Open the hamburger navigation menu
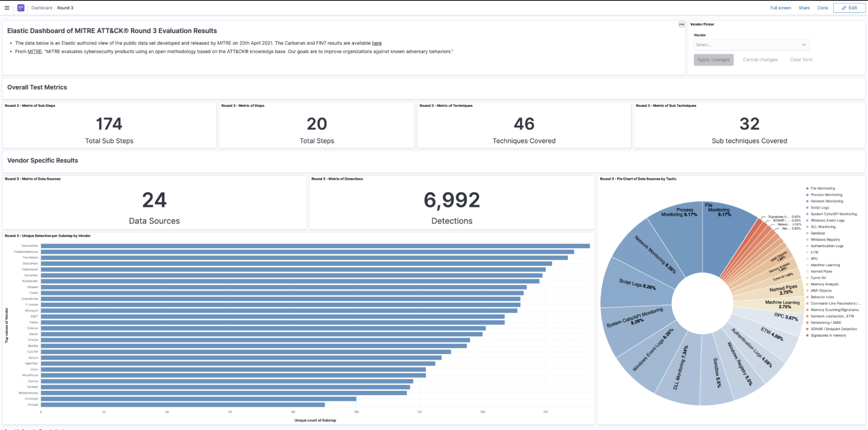This screenshot has height=430, width=868. [x=7, y=8]
